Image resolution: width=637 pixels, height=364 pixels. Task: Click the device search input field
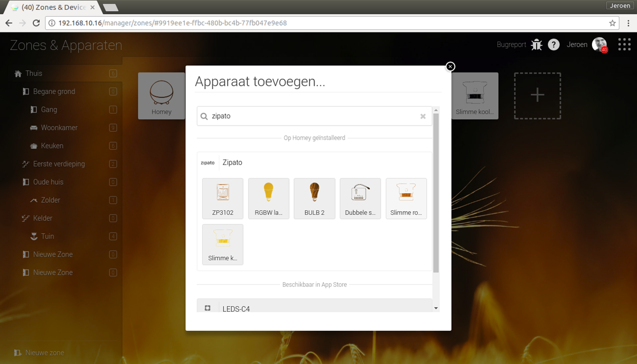click(x=314, y=117)
